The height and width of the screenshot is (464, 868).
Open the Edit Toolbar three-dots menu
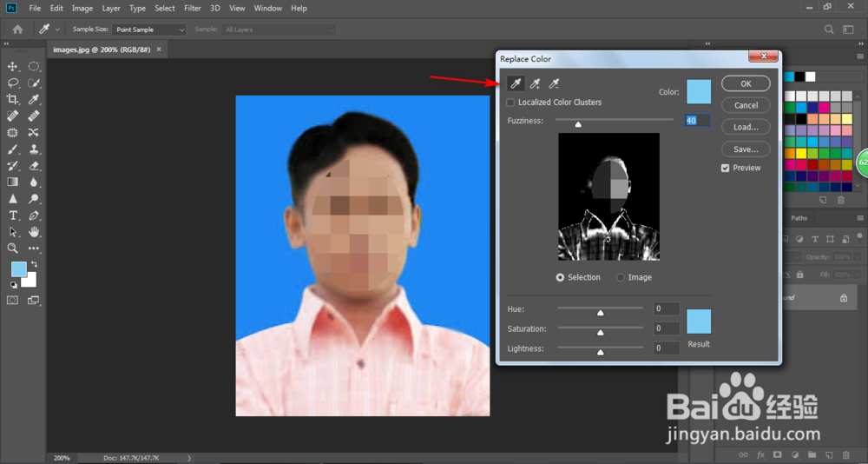[x=34, y=249]
